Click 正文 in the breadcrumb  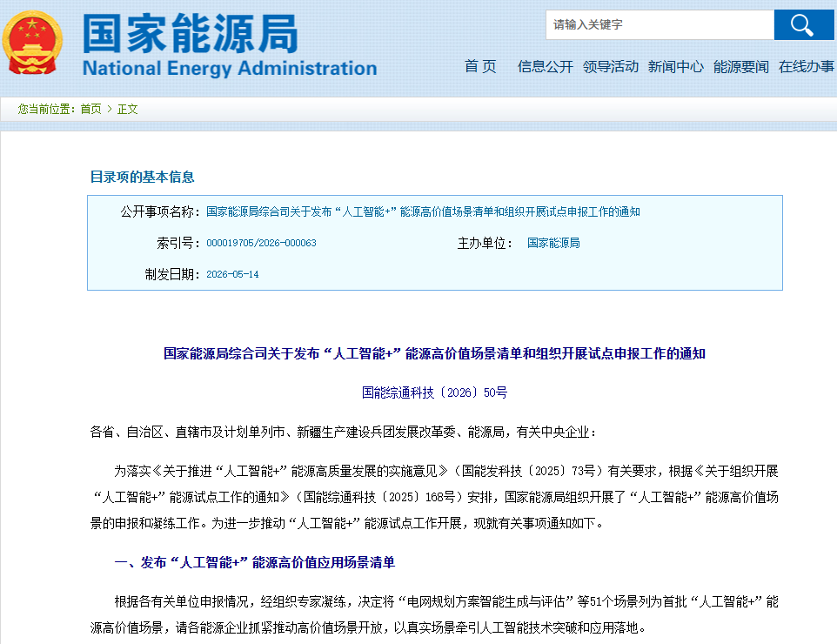coord(128,109)
